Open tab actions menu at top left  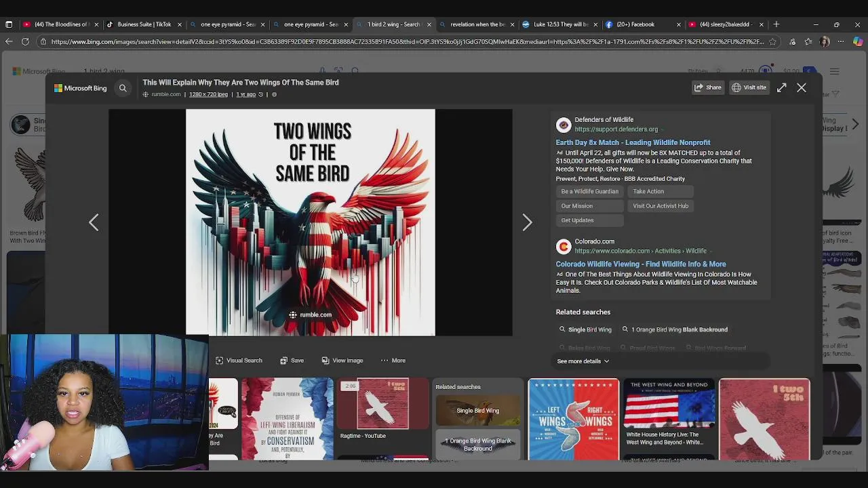point(9,24)
